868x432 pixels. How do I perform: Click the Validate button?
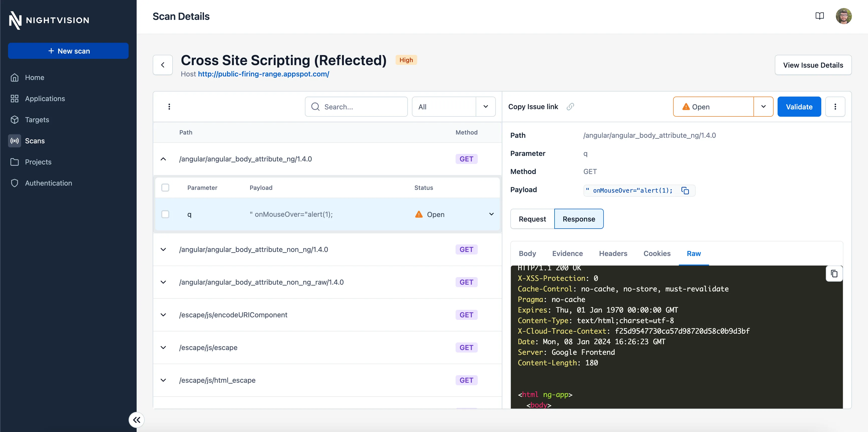click(x=799, y=107)
